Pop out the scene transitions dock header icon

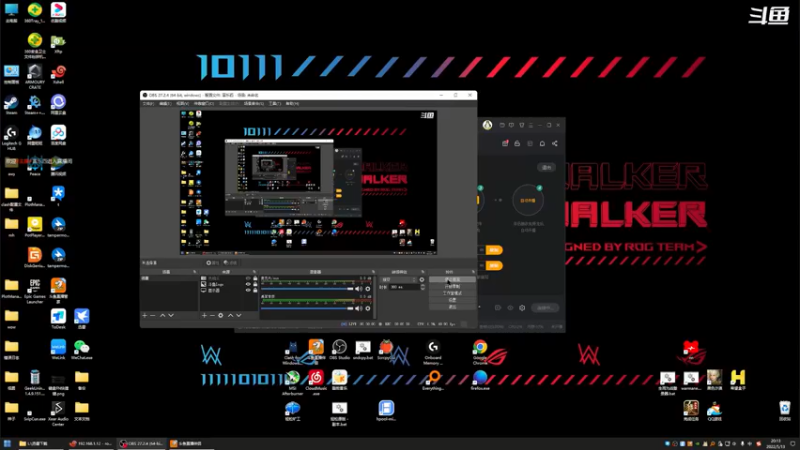pos(422,271)
